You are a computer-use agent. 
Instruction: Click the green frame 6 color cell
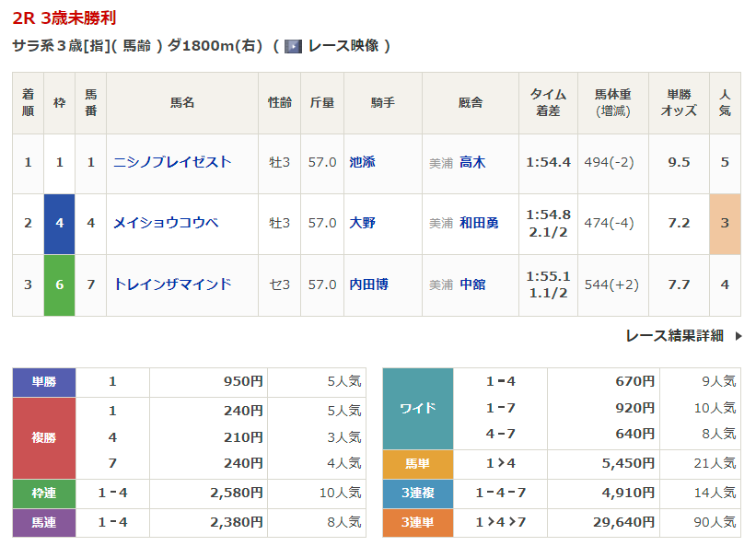(60, 285)
